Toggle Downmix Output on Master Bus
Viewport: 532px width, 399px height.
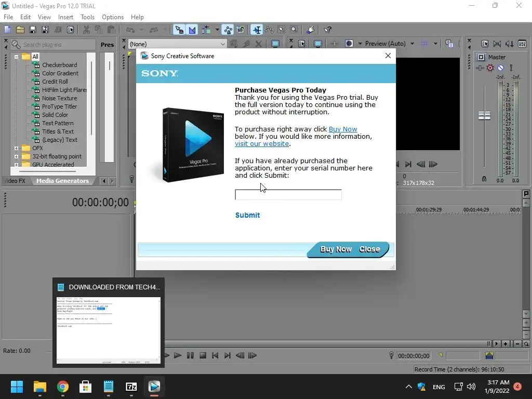[x=497, y=44]
